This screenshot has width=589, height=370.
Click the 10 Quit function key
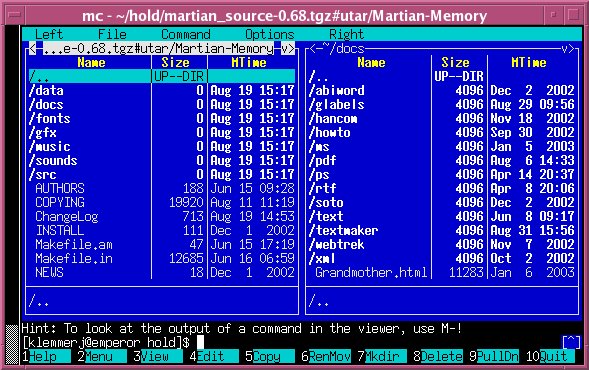pos(550,356)
